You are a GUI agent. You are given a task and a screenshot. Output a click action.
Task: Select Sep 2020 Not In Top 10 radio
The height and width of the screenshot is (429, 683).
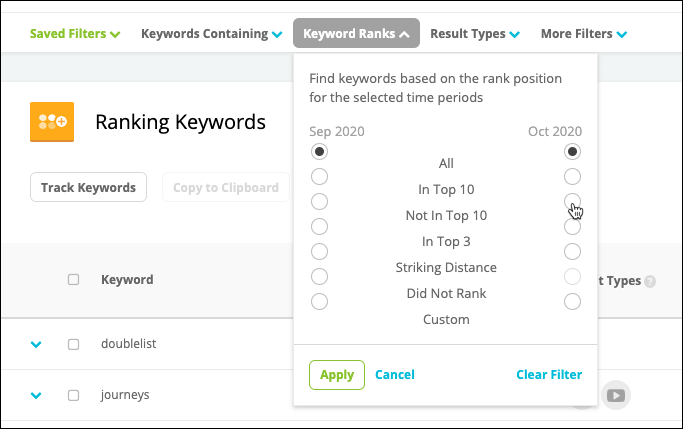pyautogui.click(x=319, y=202)
